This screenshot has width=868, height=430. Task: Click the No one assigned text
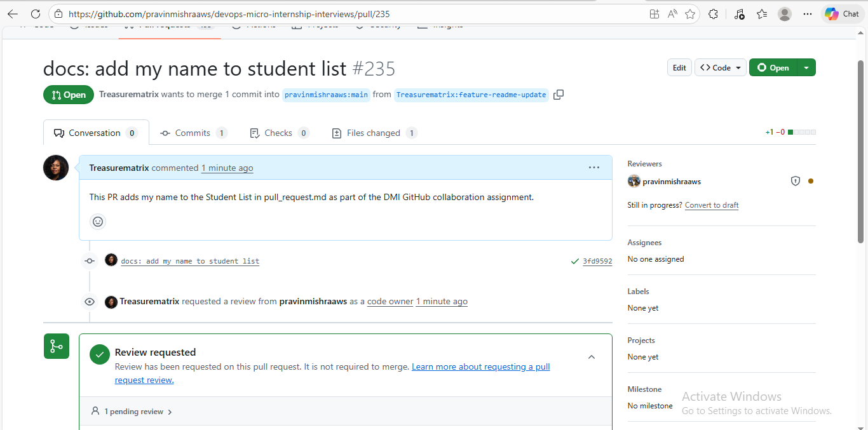656,259
